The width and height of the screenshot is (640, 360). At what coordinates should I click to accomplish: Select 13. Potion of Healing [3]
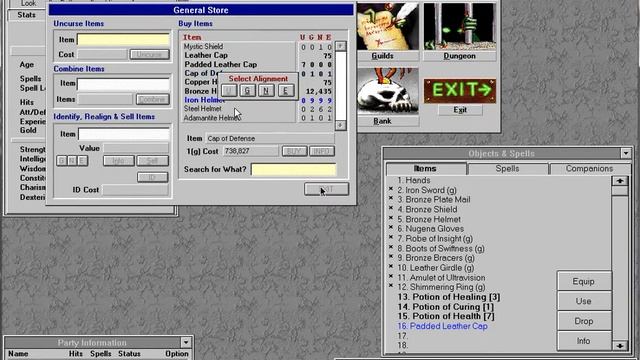449,297
